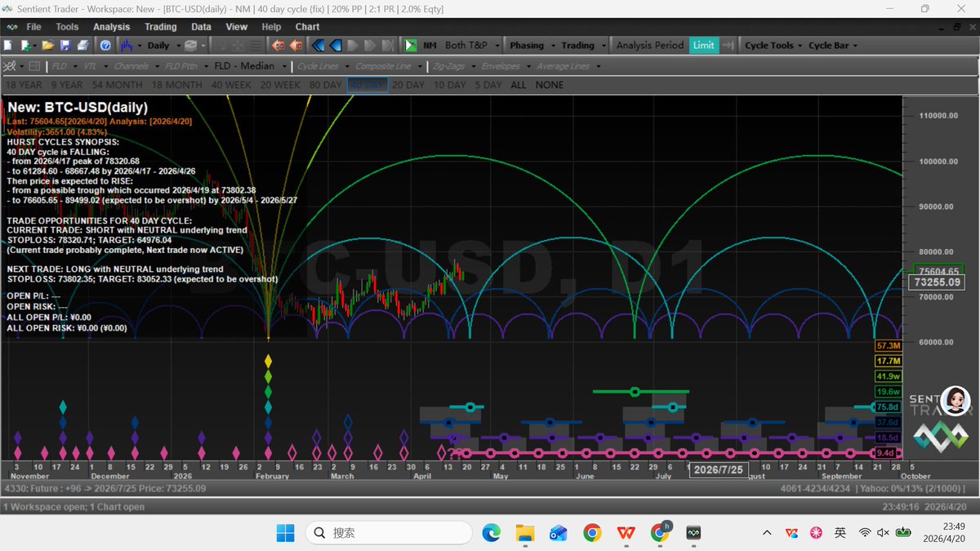Print chart using the printer icon
The height and width of the screenshot is (551, 980).
pyautogui.click(x=83, y=46)
